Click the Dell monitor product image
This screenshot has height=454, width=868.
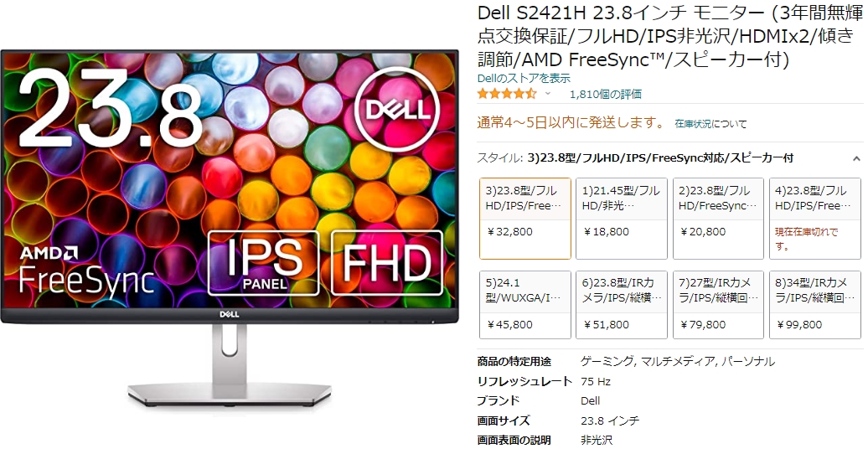[230, 230]
